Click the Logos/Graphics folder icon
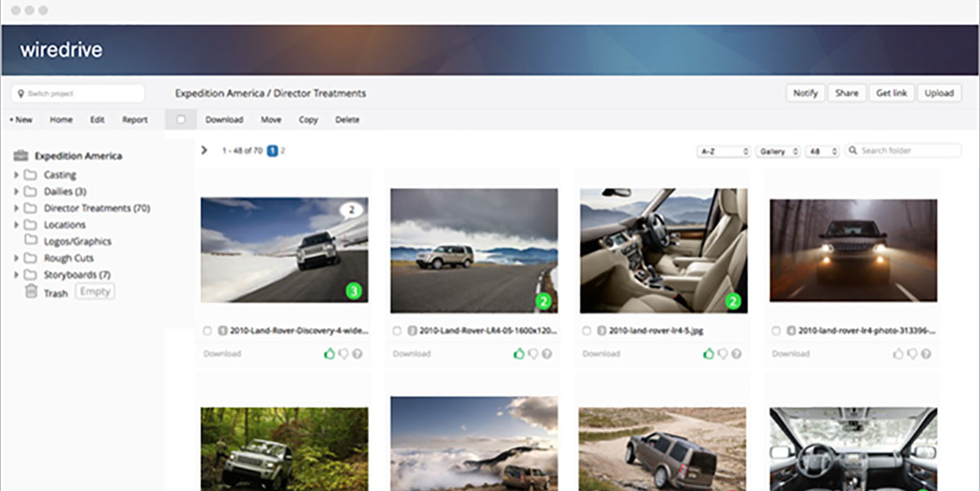 31,241
